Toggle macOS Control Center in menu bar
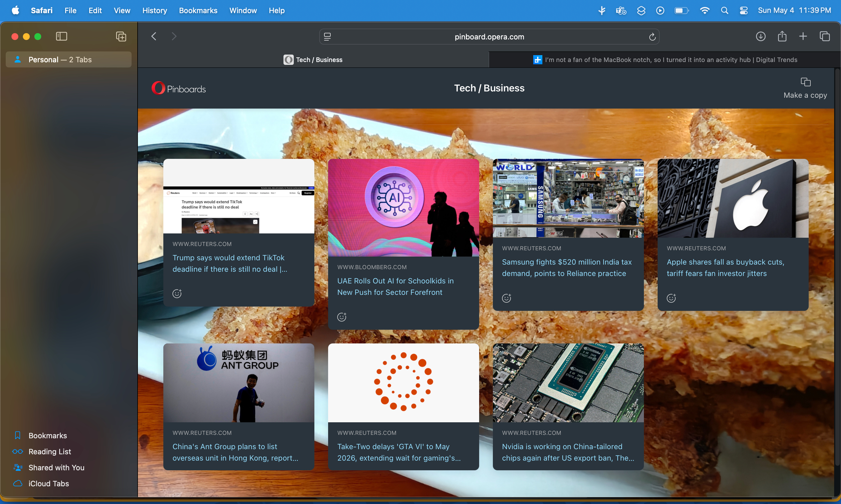This screenshot has height=504, width=841. [x=743, y=11]
